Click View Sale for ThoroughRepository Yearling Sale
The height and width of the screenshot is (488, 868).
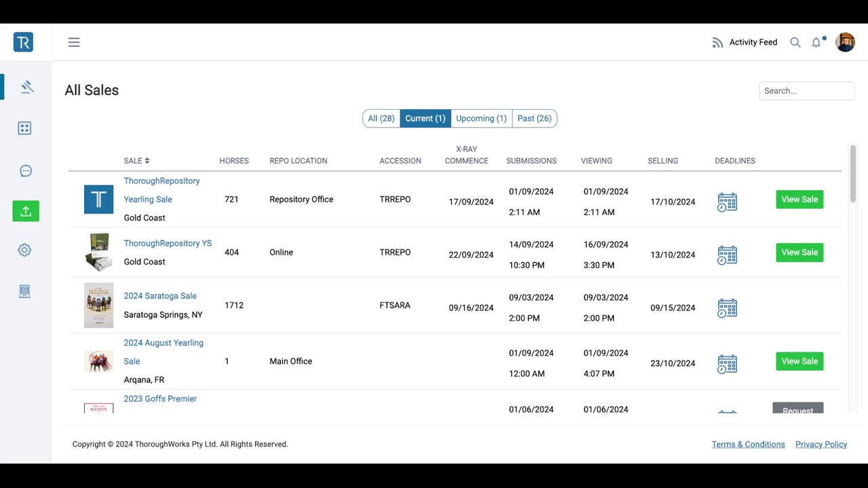pyautogui.click(x=800, y=199)
